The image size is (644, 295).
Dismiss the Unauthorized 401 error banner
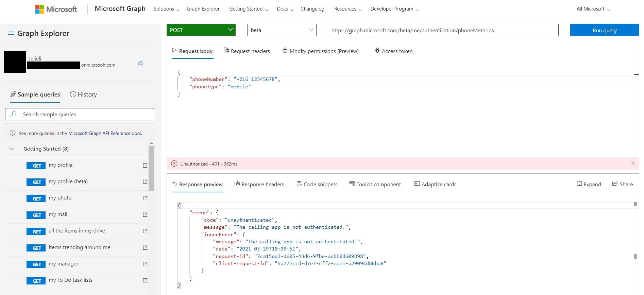tap(633, 163)
